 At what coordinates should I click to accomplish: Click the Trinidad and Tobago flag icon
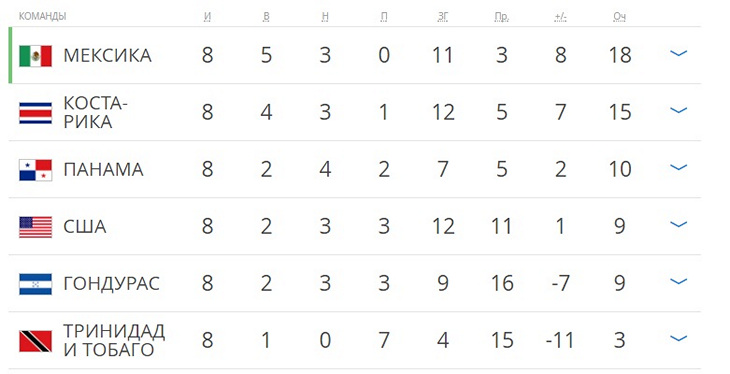coord(35,341)
